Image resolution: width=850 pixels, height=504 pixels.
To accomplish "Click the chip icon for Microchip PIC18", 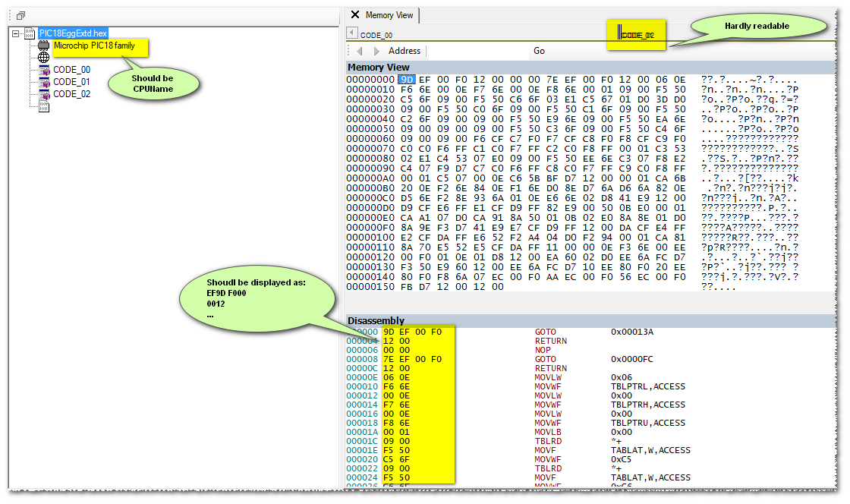I will [44, 46].
